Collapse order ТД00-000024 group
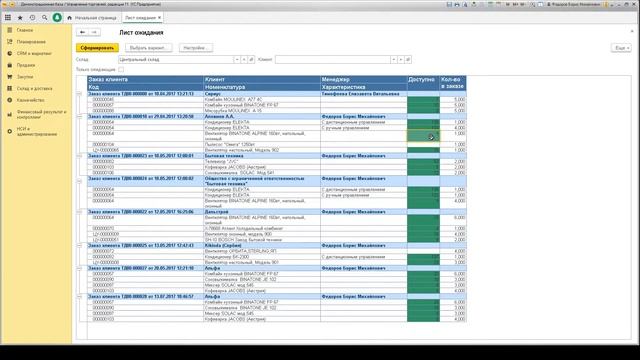The height and width of the screenshot is (360, 640). coord(80,181)
